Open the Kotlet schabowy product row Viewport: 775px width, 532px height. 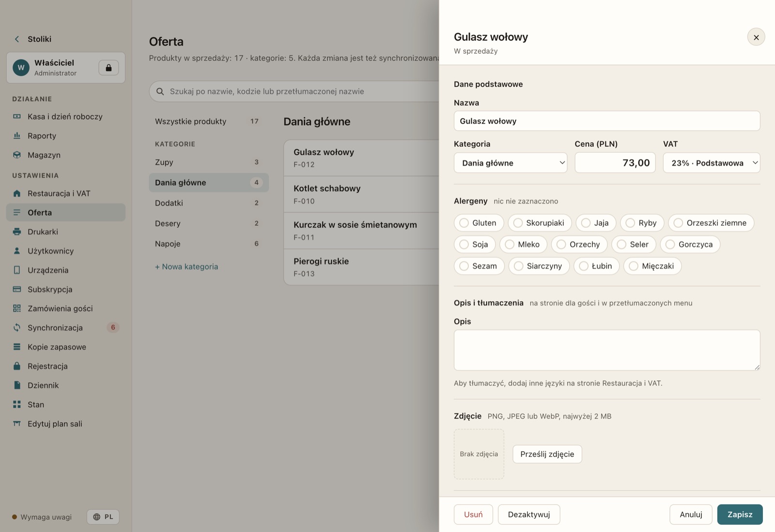[x=361, y=194]
